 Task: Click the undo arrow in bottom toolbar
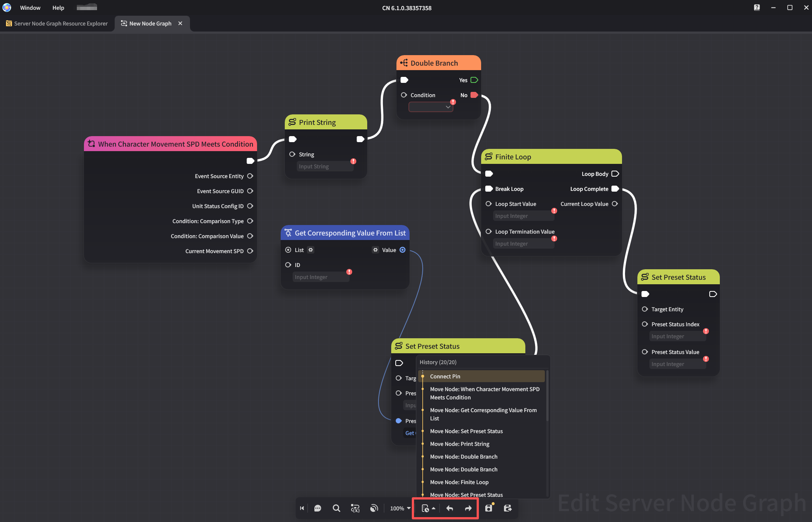coord(450,508)
